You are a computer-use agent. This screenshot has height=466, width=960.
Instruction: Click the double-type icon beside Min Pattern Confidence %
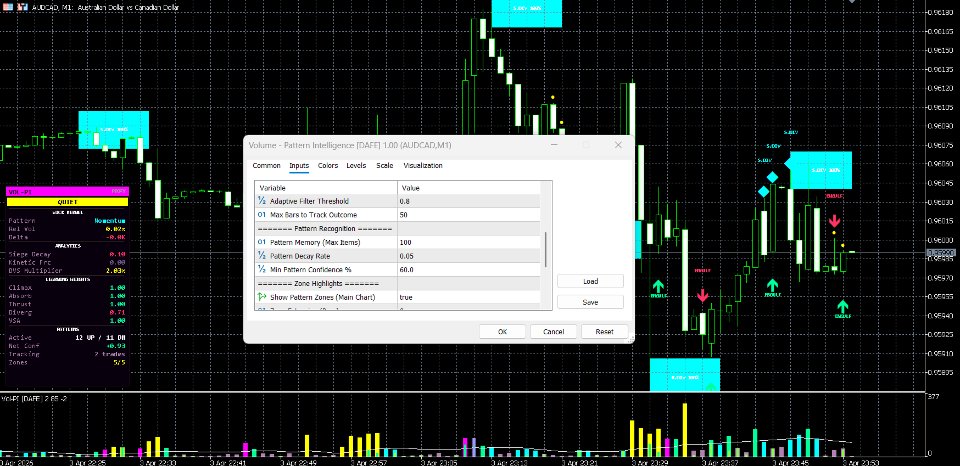point(261,269)
